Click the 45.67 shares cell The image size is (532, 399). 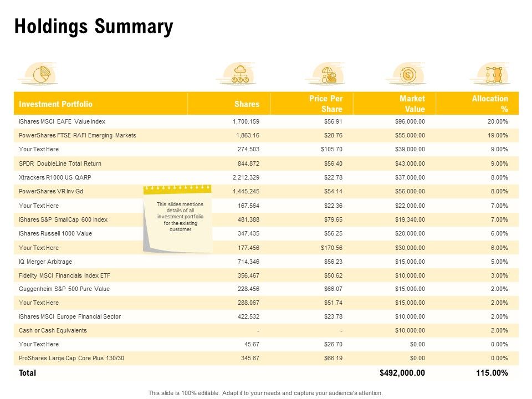[252, 344]
